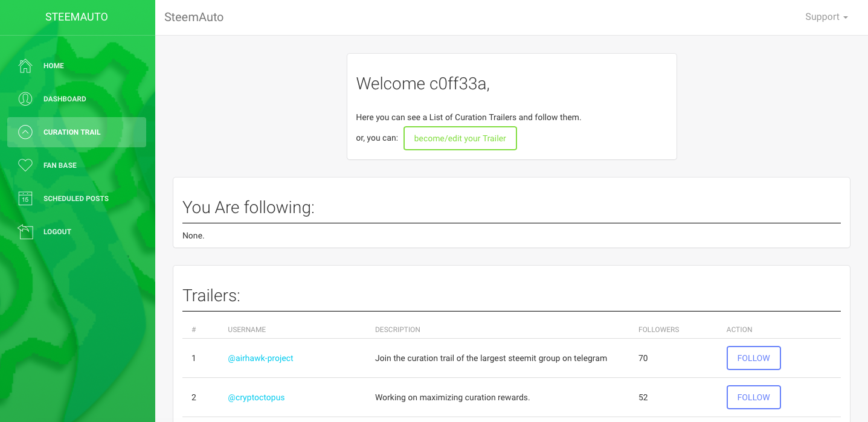Click the 'You Are following:' heading

point(249,208)
